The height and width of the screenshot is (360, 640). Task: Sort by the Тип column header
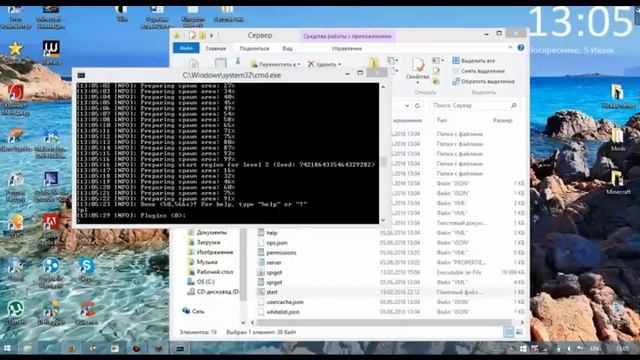[442, 120]
